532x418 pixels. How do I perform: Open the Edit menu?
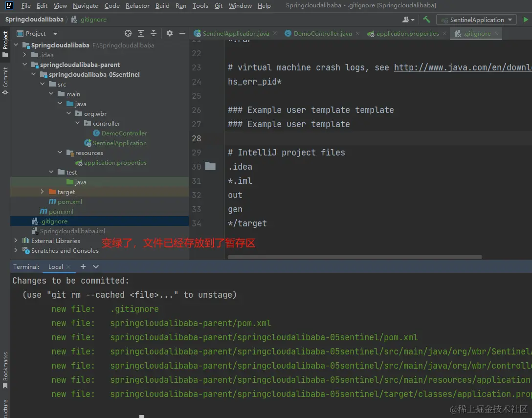[42, 5]
